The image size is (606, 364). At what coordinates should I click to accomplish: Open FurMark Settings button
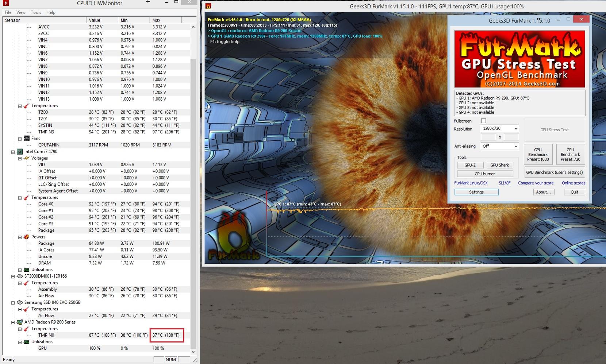(x=476, y=192)
